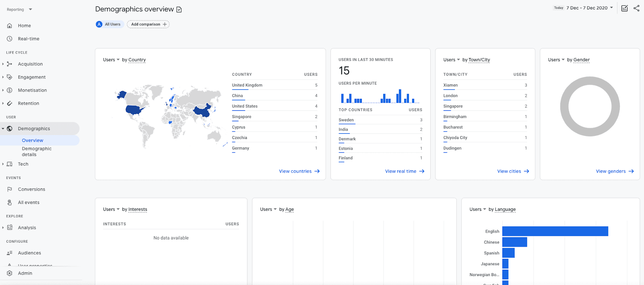Open Real-time report clock icon

point(10,39)
